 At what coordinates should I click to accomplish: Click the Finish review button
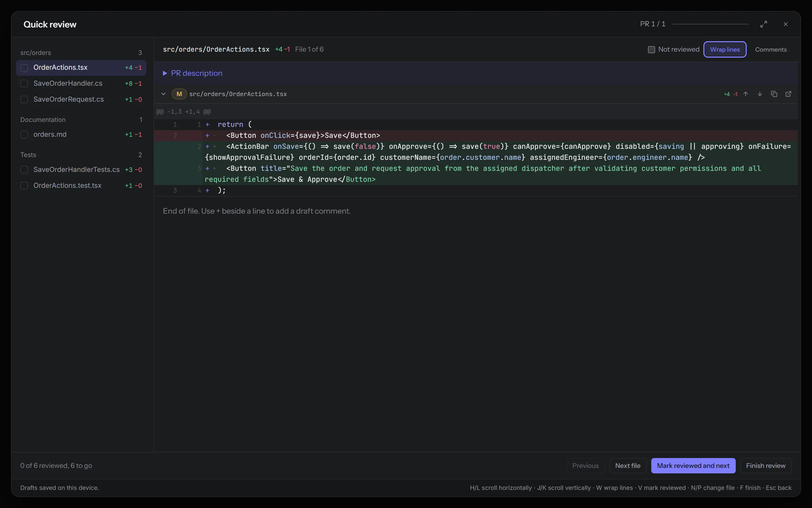pyautogui.click(x=766, y=466)
